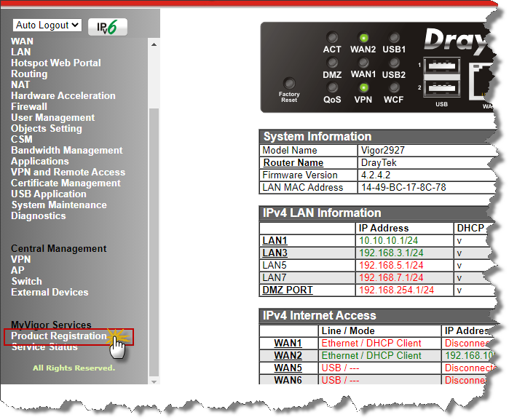Open the WAN menu
The height and width of the screenshot is (420, 509).
[22, 41]
